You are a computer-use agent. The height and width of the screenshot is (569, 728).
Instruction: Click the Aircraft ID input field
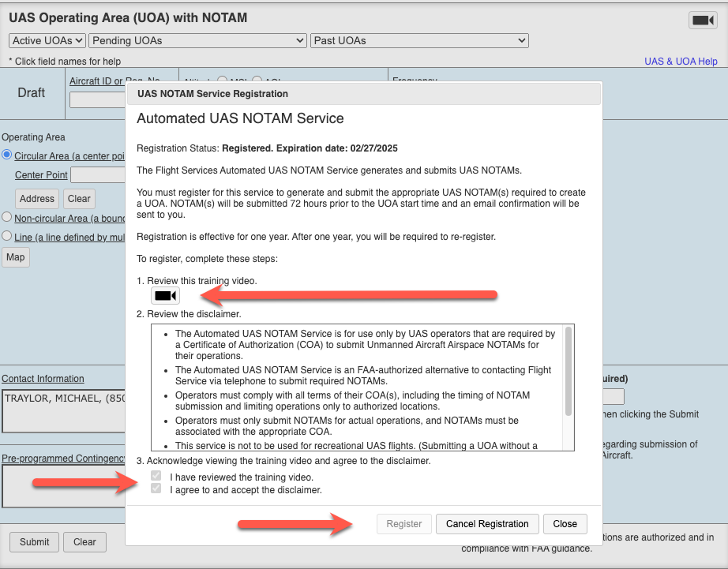[97, 99]
